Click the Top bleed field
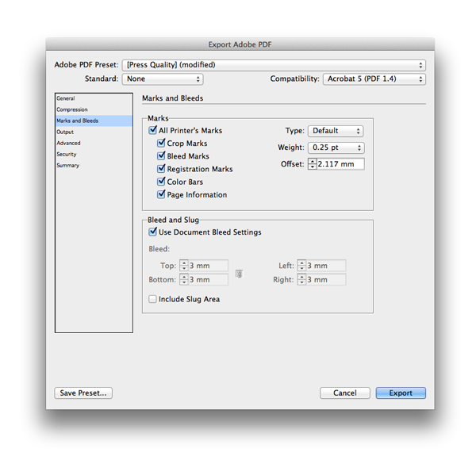476x460 pixels. tap(208, 266)
